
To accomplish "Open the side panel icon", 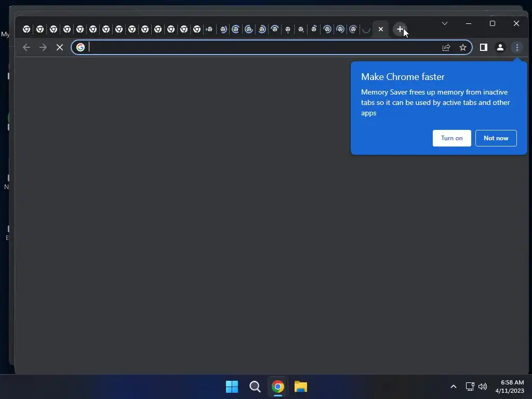I will pyautogui.click(x=484, y=47).
